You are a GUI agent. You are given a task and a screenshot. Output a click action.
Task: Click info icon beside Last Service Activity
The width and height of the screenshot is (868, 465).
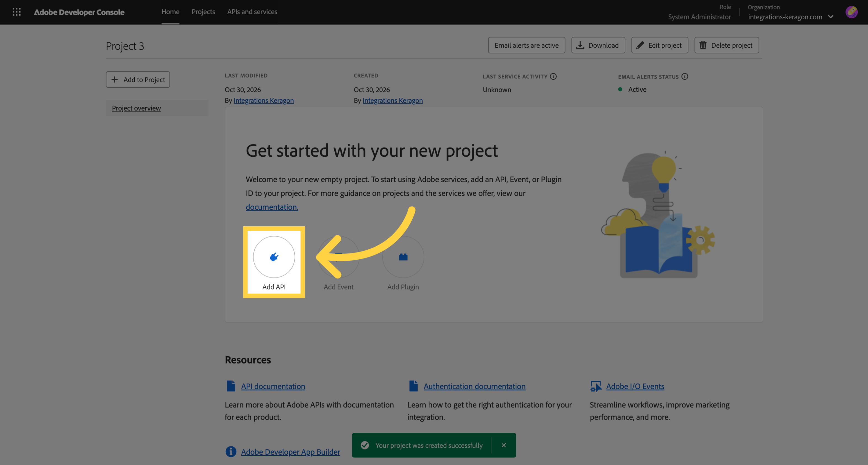(553, 76)
